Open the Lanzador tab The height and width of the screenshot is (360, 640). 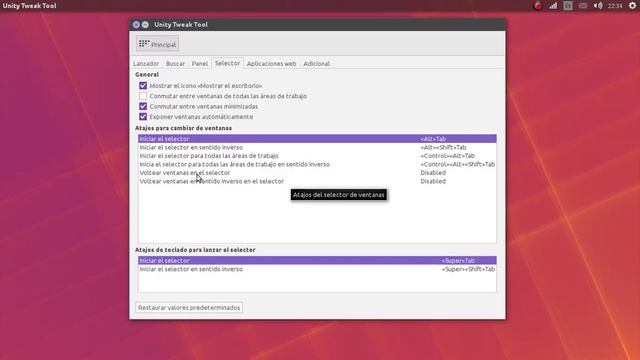146,64
